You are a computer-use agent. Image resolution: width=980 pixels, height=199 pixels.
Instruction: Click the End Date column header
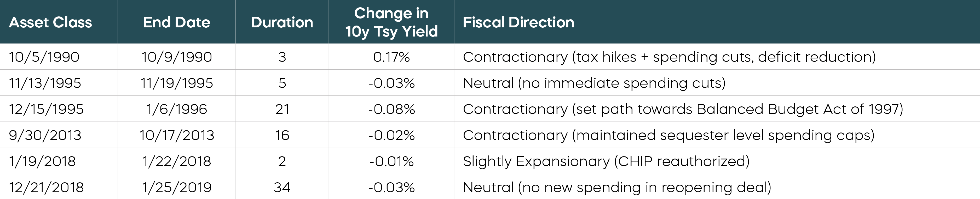176,22
